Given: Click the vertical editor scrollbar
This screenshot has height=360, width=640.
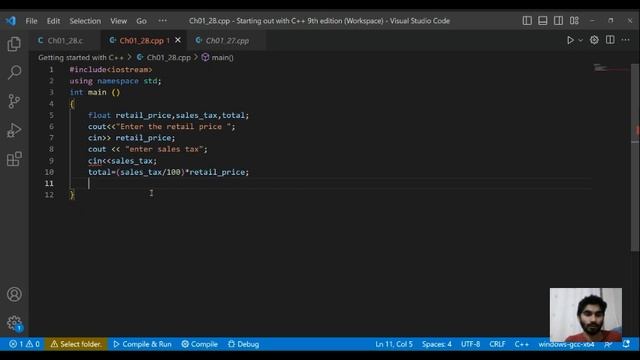Looking at the screenshot, I should pos(635,158).
